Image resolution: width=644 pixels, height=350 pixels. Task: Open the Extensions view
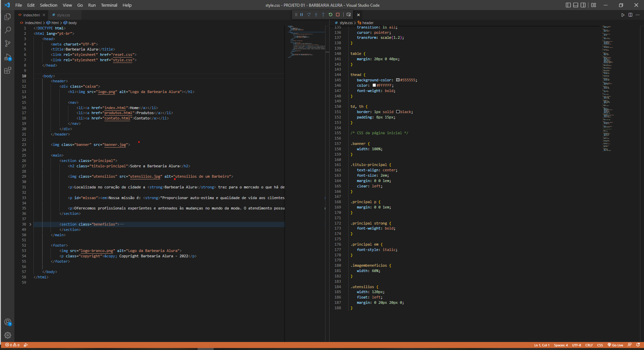8,71
